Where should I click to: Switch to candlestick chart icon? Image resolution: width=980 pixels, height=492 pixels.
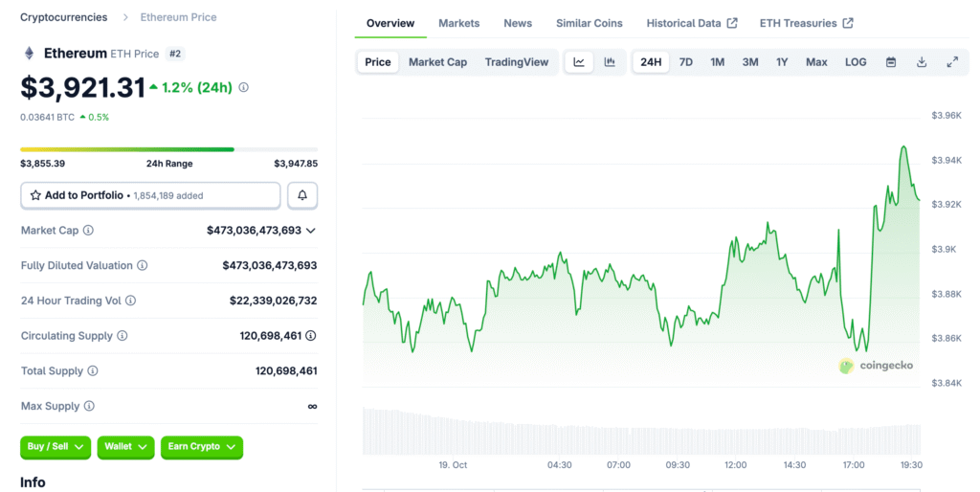[x=610, y=62]
